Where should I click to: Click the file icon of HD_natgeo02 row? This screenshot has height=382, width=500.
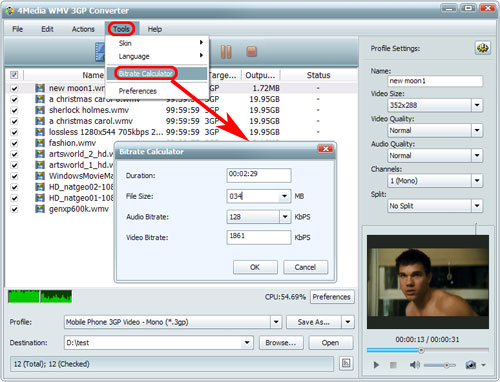point(40,187)
